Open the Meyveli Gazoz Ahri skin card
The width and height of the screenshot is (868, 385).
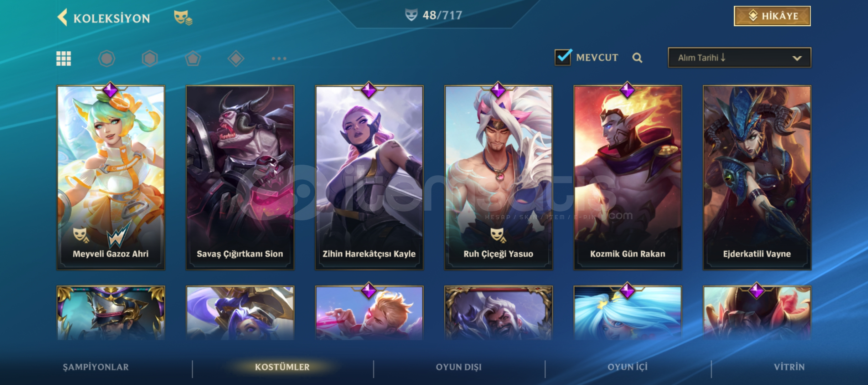pos(111,177)
